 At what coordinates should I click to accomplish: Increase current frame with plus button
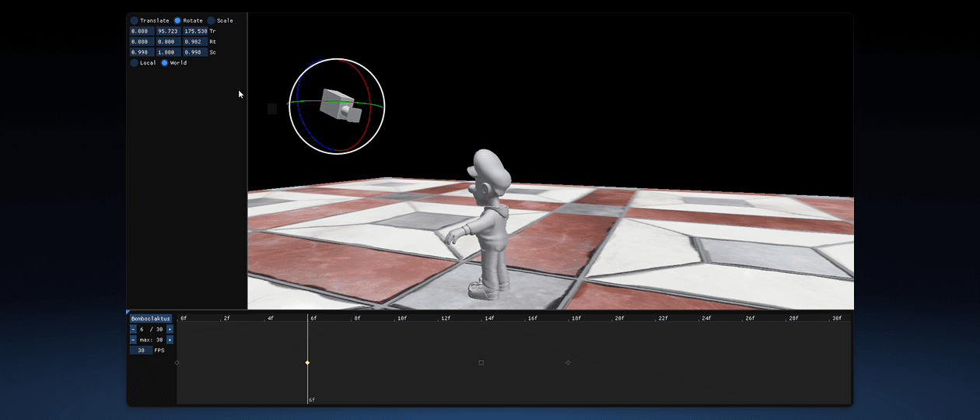point(170,329)
